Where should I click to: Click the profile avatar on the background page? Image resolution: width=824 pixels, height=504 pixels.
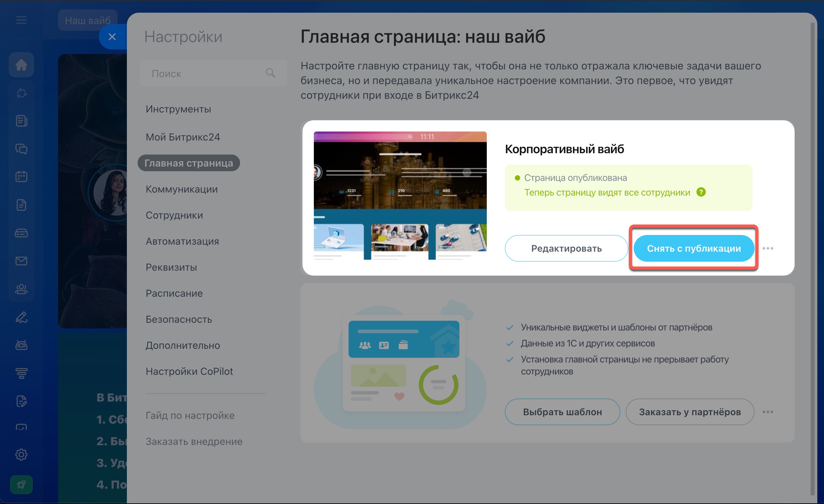[x=111, y=192]
